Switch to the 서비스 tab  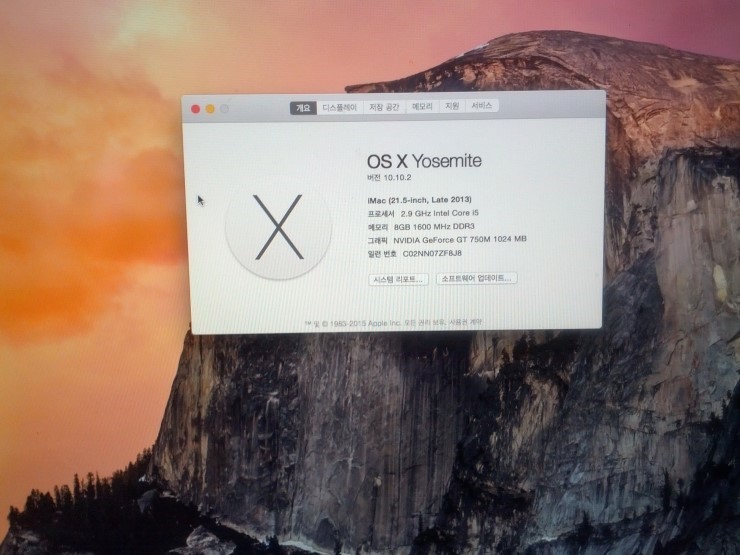[x=482, y=106]
